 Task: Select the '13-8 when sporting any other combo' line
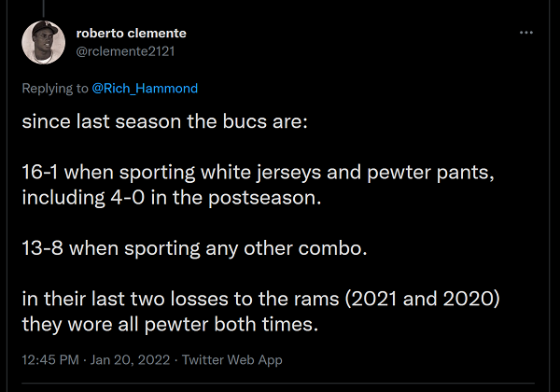click(x=194, y=248)
